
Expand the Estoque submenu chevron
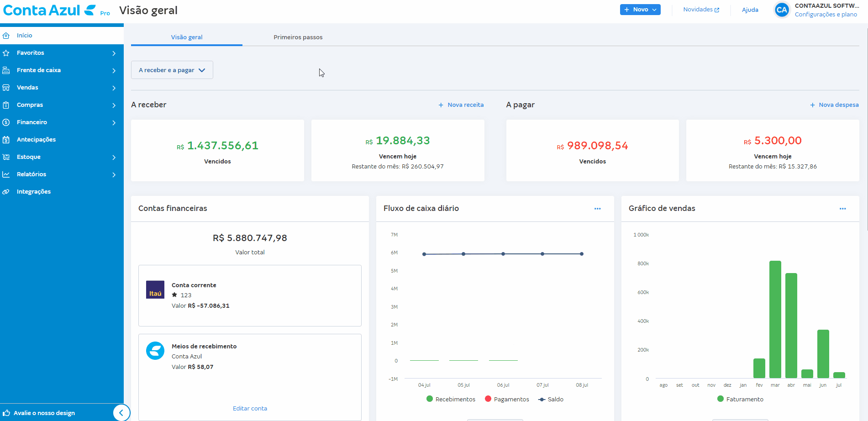coord(114,158)
